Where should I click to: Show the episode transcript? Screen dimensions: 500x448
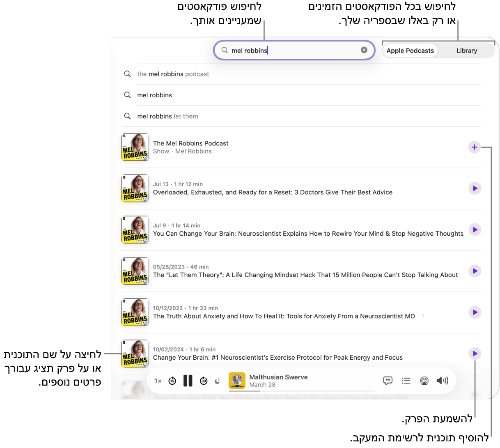388,381
